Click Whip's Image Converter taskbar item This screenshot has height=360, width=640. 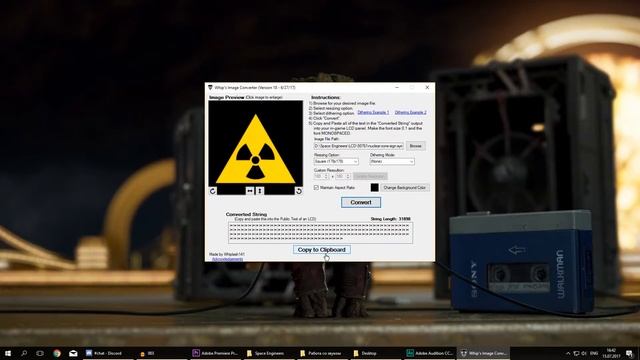coord(483,353)
